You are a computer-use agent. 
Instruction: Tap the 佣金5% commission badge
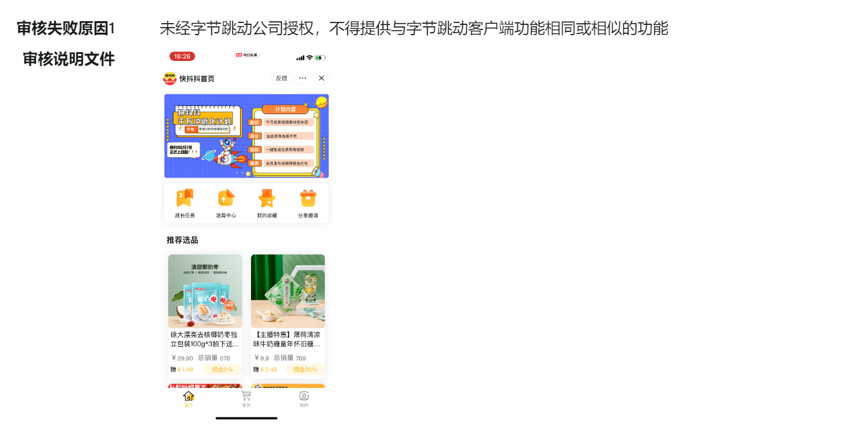click(x=222, y=369)
